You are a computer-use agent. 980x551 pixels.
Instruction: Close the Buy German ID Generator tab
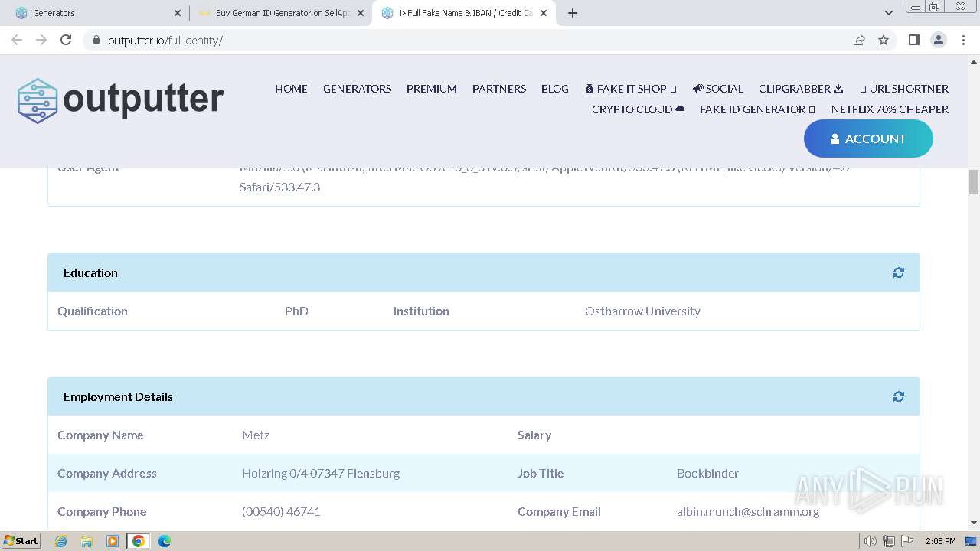click(x=361, y=13)
